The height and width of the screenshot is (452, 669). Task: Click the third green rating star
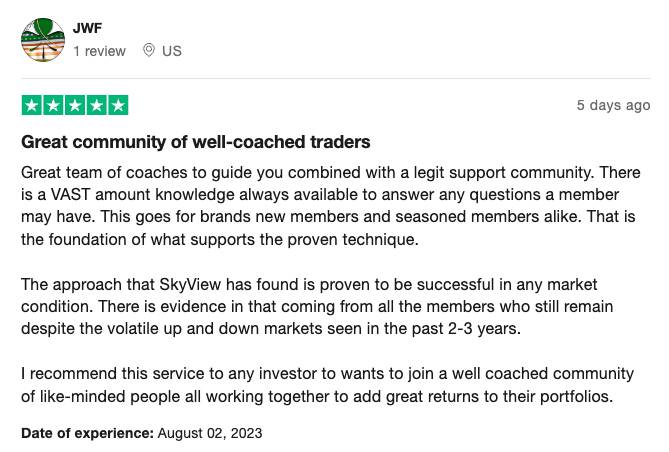(x=75, y=105)
